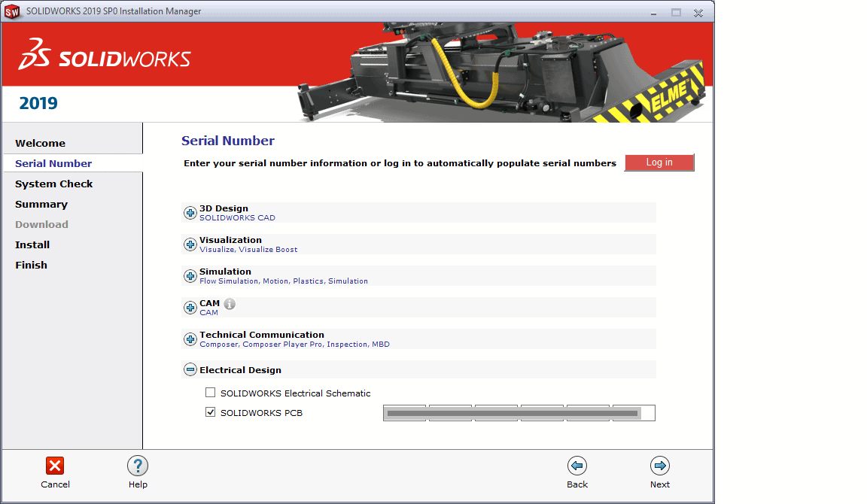Expand the Technical Communication section

point(190,339)
